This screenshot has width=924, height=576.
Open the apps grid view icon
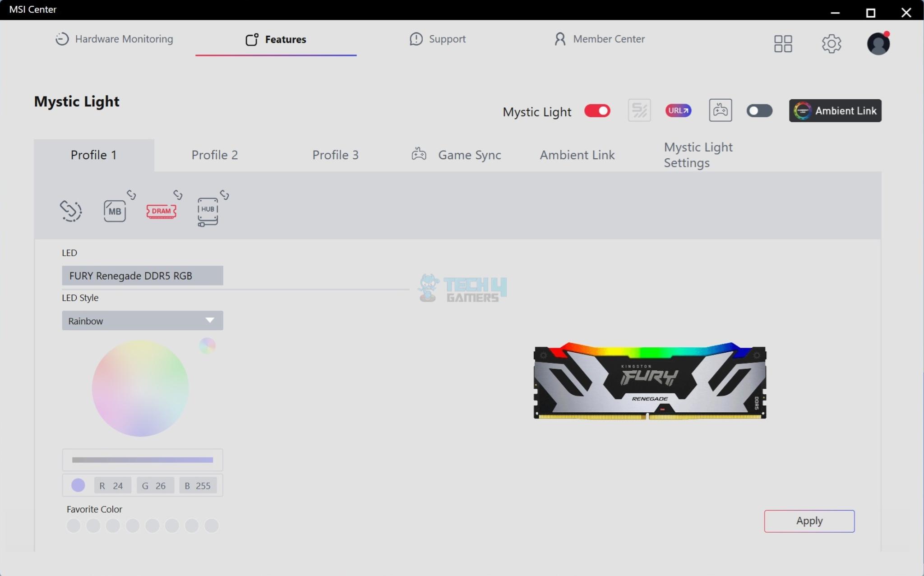783,44
